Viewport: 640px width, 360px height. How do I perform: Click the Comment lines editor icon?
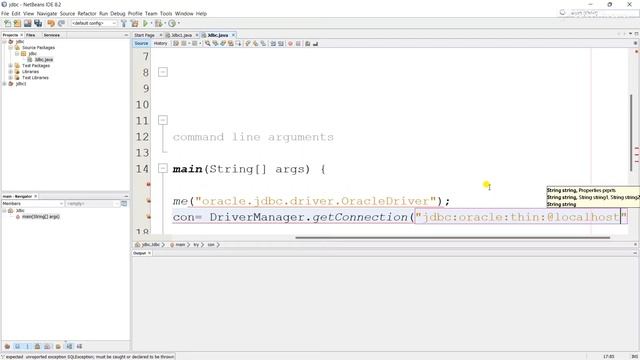pyautogui.click(x=307, y=43)
